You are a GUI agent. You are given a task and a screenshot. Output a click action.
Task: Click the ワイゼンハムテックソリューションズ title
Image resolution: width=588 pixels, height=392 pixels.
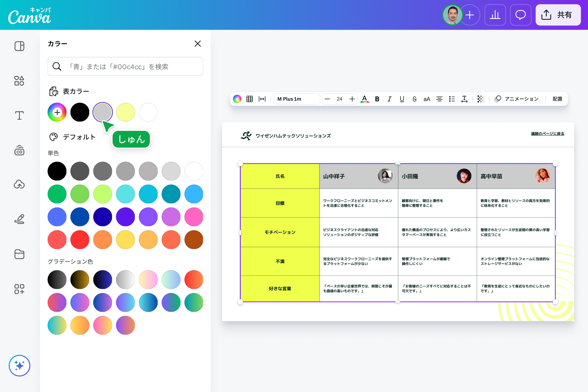(x=293, y=136)
